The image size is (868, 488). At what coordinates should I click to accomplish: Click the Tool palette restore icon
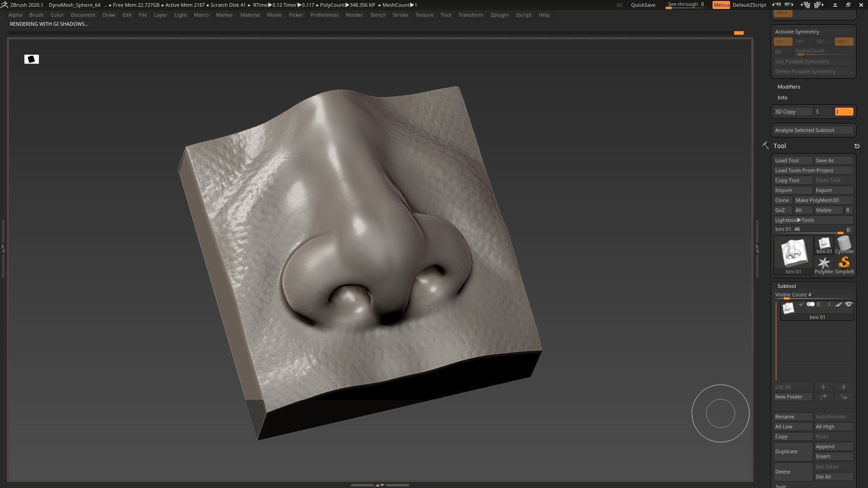pyautogui.click(x=857, y=146)
